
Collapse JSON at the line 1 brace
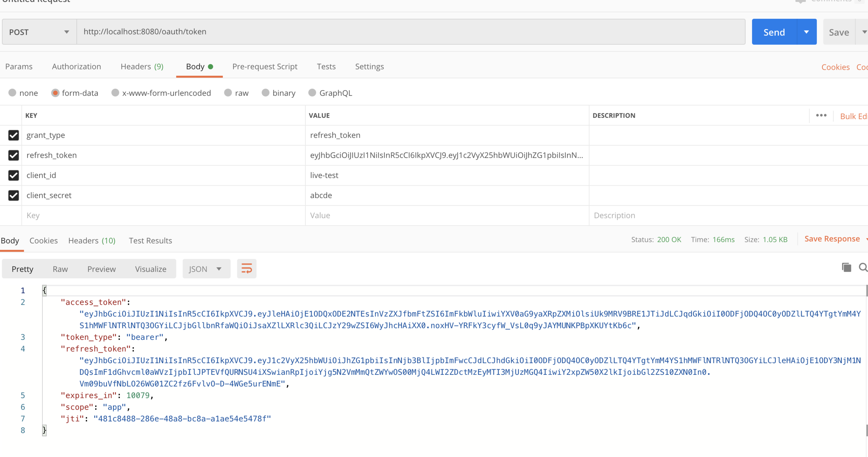[44, 290]
